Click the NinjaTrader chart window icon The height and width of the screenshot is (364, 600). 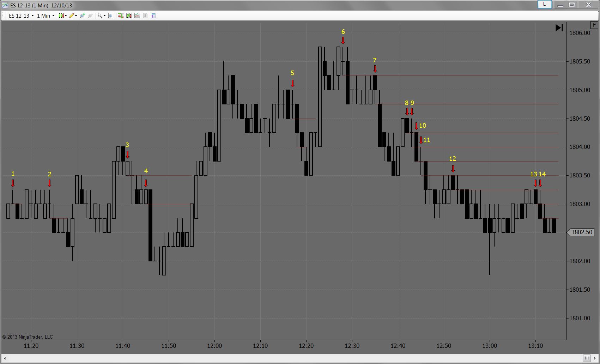(x=5, y=5)
